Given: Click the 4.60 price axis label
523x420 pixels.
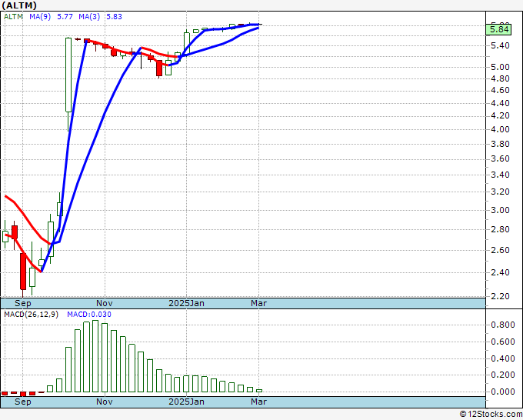Looking at the screenshot, I should tap(500, 91).
